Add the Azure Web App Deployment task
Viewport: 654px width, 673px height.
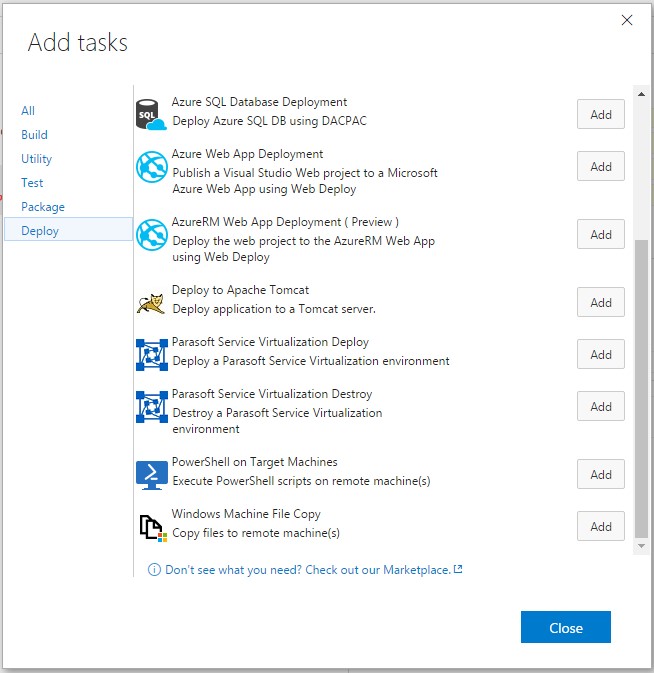(x=600, y=166)
